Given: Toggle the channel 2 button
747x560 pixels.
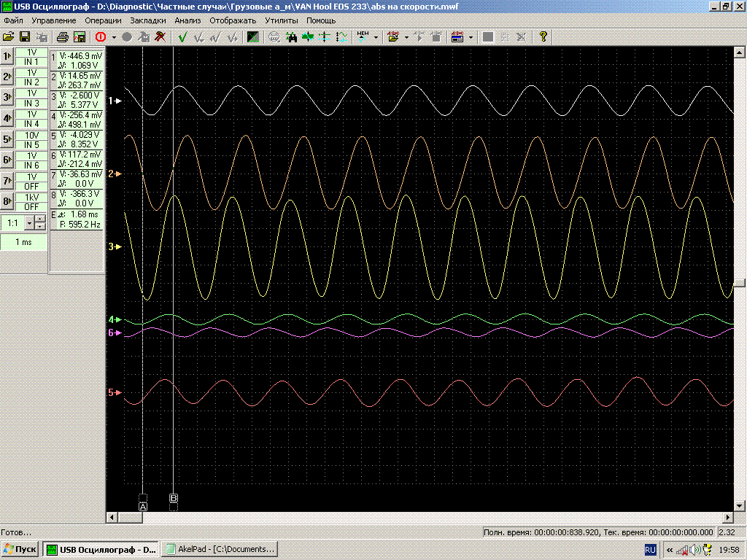Looking at the screenshot, I should pyautogui.click(x=7, y=77).
